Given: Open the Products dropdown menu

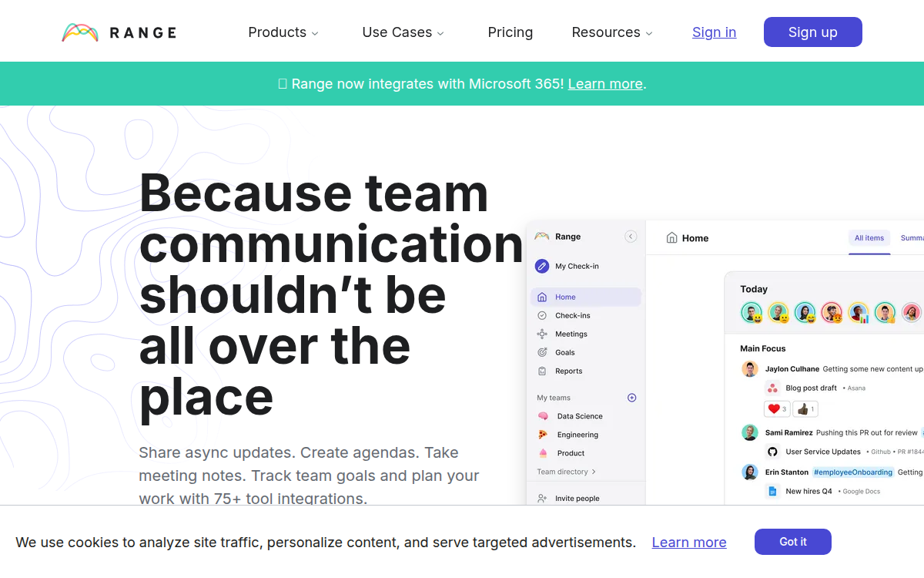Looking at the screenshot, I should [x=283, y=32].
